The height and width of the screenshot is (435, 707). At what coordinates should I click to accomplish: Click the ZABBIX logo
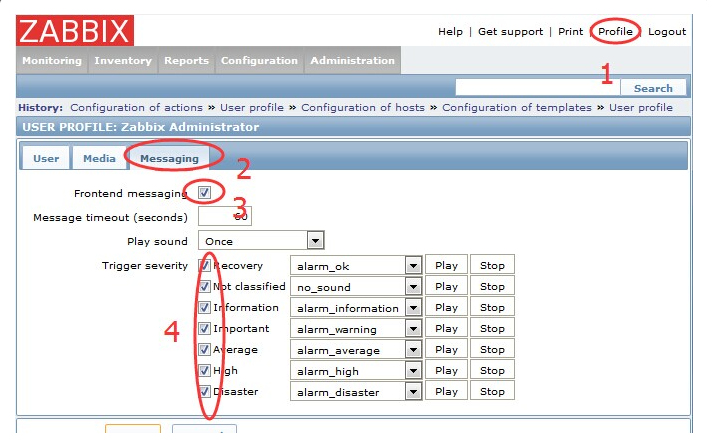tap(75, 30)
